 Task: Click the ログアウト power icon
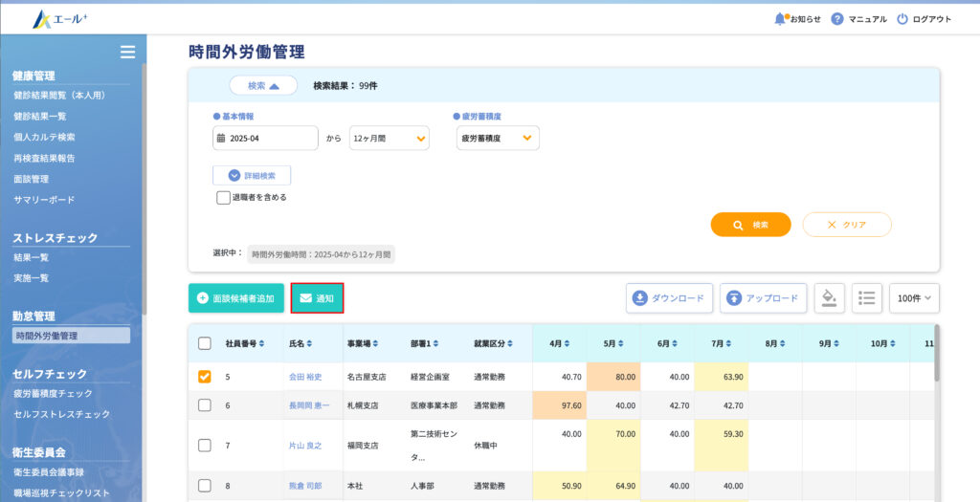click(902, 19)
